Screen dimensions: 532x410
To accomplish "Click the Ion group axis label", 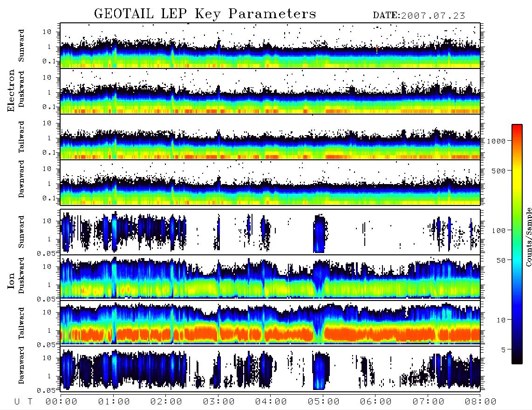I will pos(11,280).
